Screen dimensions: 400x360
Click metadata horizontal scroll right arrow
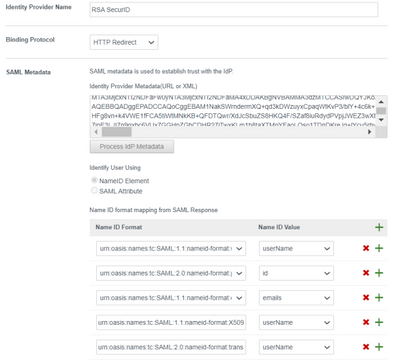click(x=369, y=132)
